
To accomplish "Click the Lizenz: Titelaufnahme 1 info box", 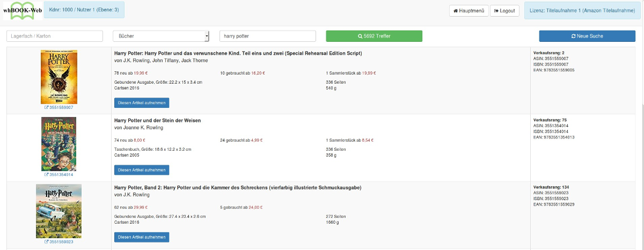I will [x=582, y=10].
